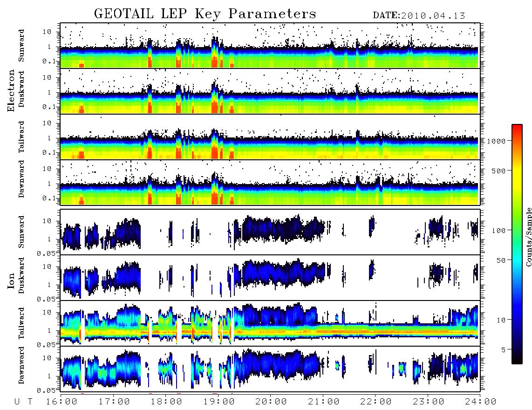The height and width of the screenshot is (410, 532).
Task: Click the 5 colorbar tick value
Action: [x=504, y=350]
